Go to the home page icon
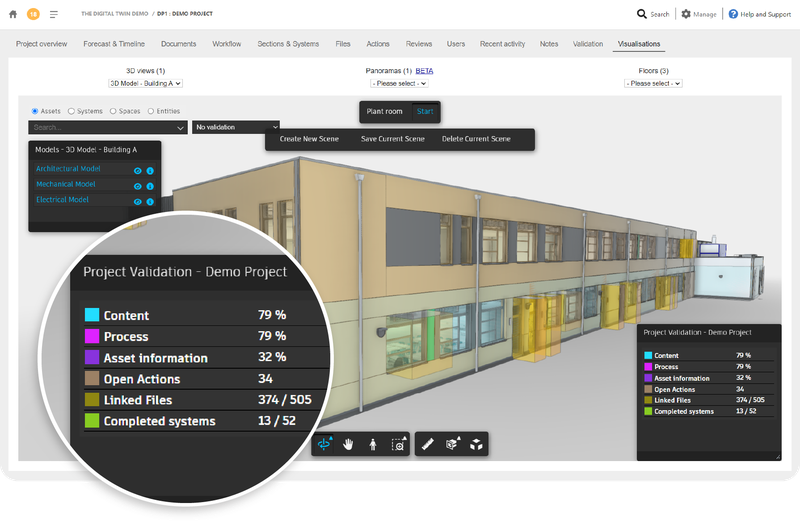The height and width of the screenshot is (524, 800). [x=13, y=14]
